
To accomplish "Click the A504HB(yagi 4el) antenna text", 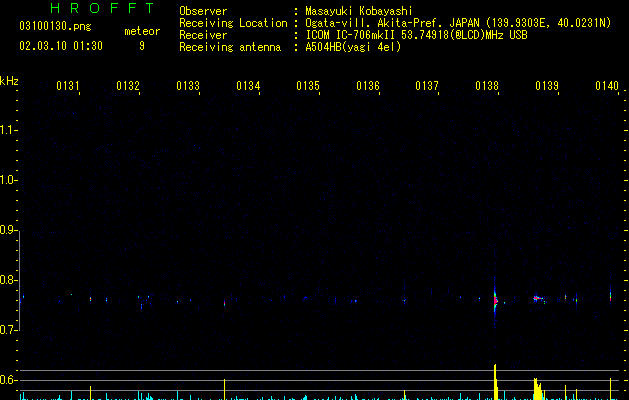I will point(353,47).
